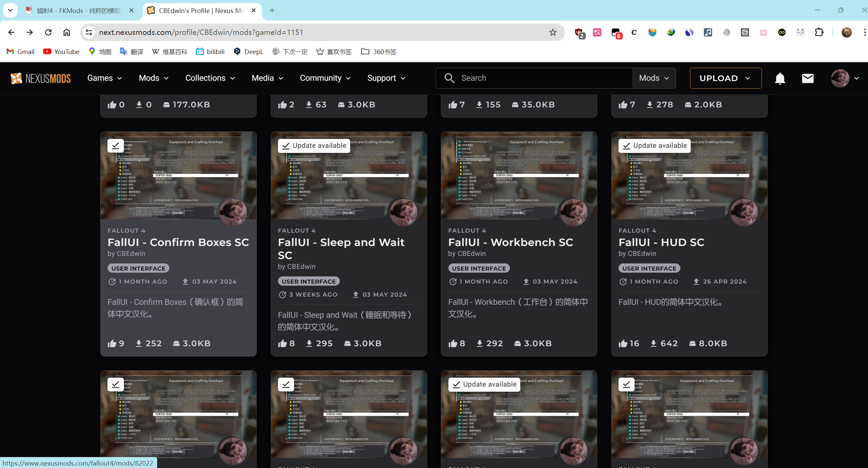The height and width of the screenshot is (468, 868).
Task: Close the 辐射4 - FKMods tab
Action: [131, 11]
